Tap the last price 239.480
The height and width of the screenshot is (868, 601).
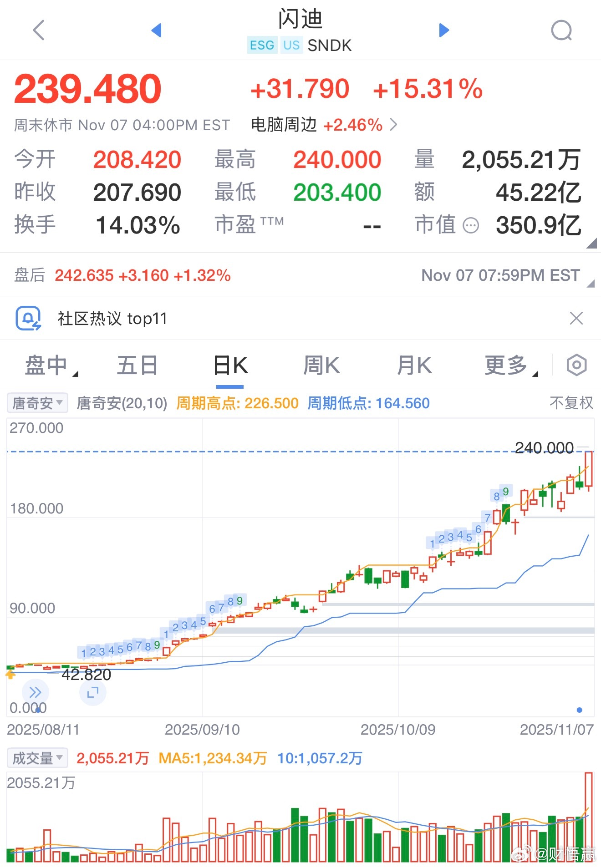point(88,88)
